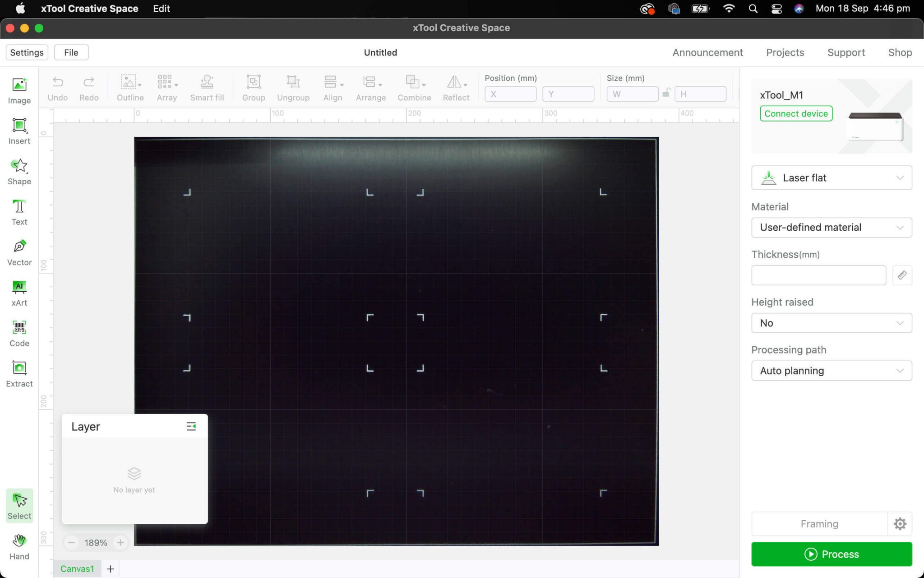
Task: Toggle the size aspect ratio lock
Action: pos(666,93)
